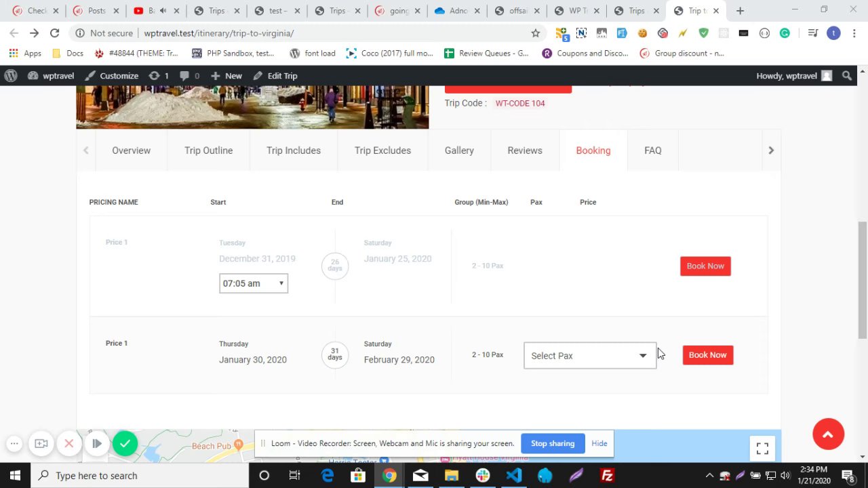Cancel Loom recording with the red X
Screen dimensions: 868x488
coord(69,444)
